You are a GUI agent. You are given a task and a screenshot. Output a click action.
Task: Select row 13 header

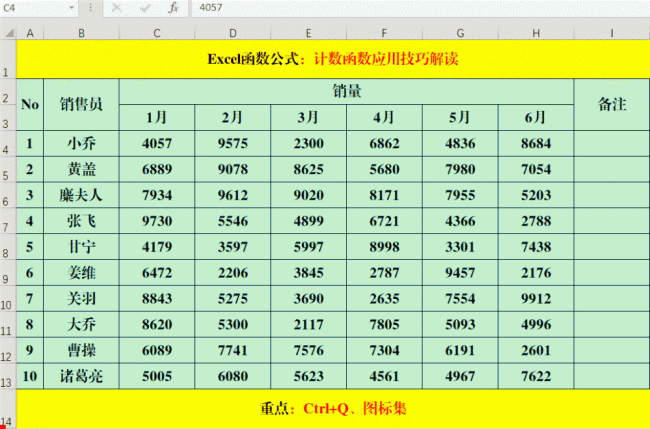tap(8, 376)
